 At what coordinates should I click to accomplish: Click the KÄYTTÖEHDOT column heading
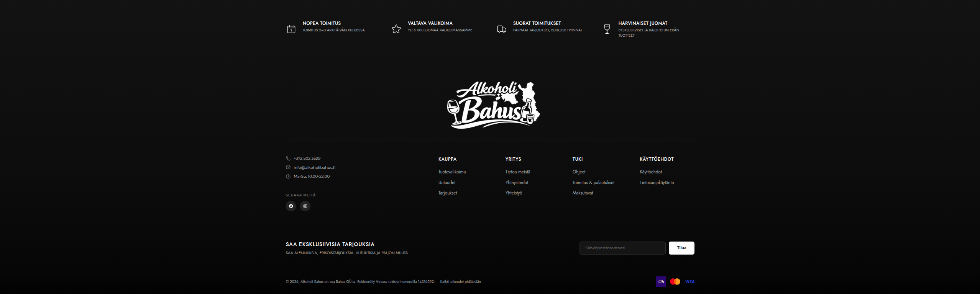(x=656, y=159)
